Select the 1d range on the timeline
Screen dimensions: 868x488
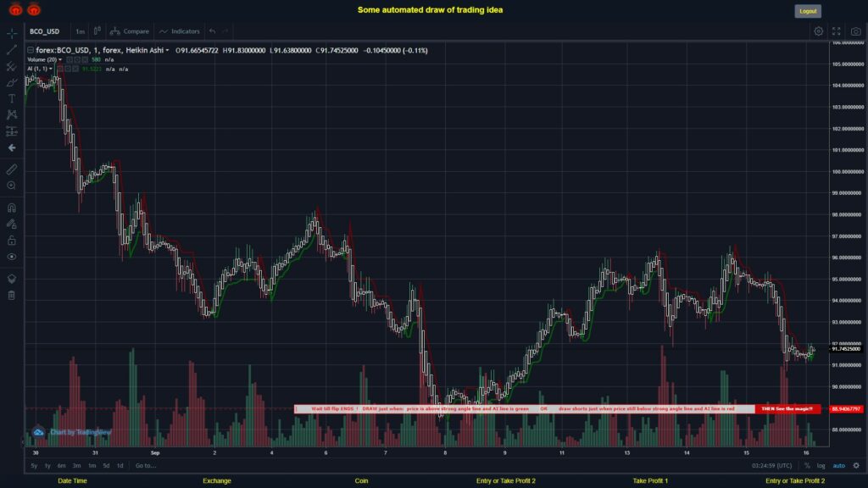click(120, 465)
